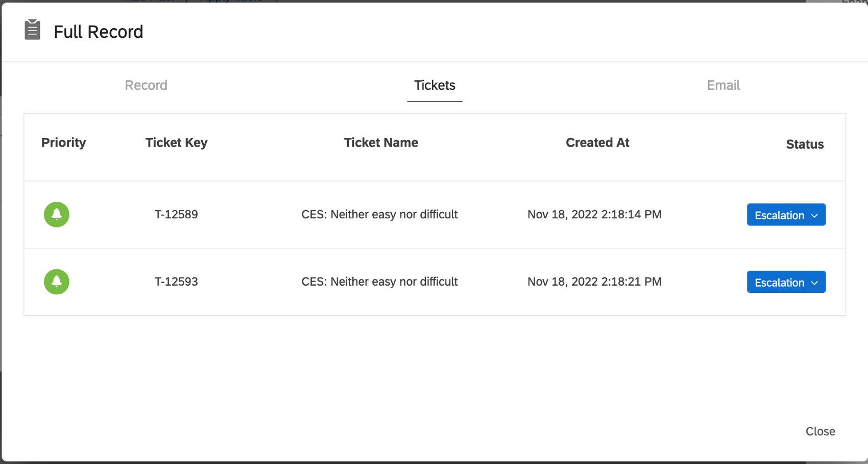Image resolution: width=868 pixels, height=464 pixels.
Task: Open the Escalation status dropdown for T-12589
Action: tap(786, 215)
